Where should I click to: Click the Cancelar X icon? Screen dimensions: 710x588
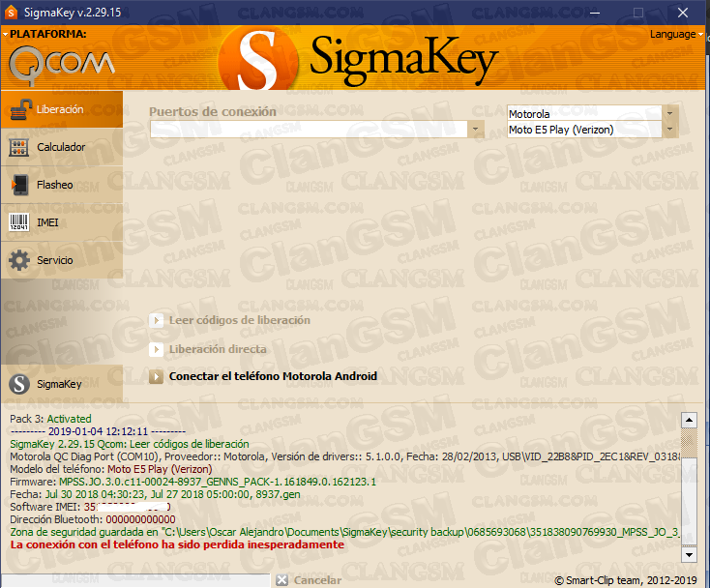click(x=281, y=580)
